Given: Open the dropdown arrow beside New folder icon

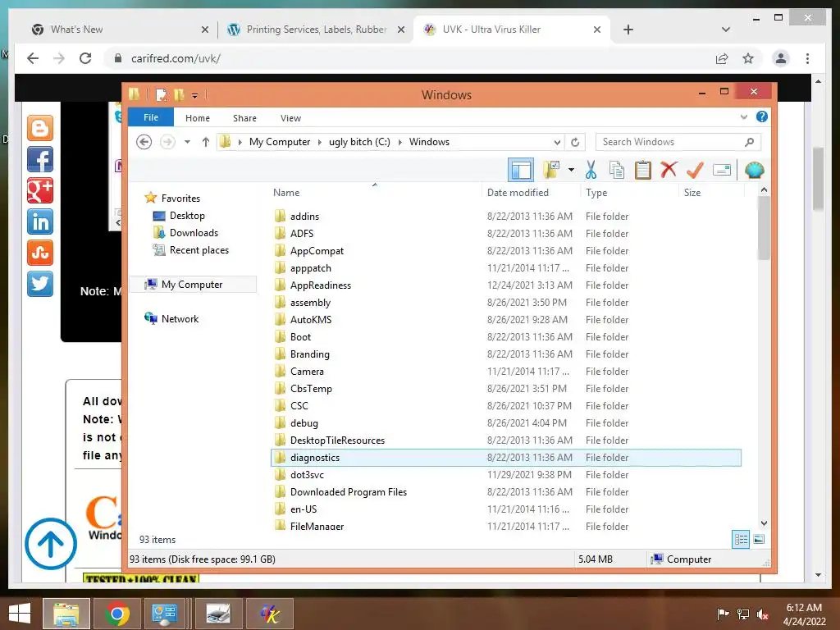Looking at the screenshot, I should point(571,171).
